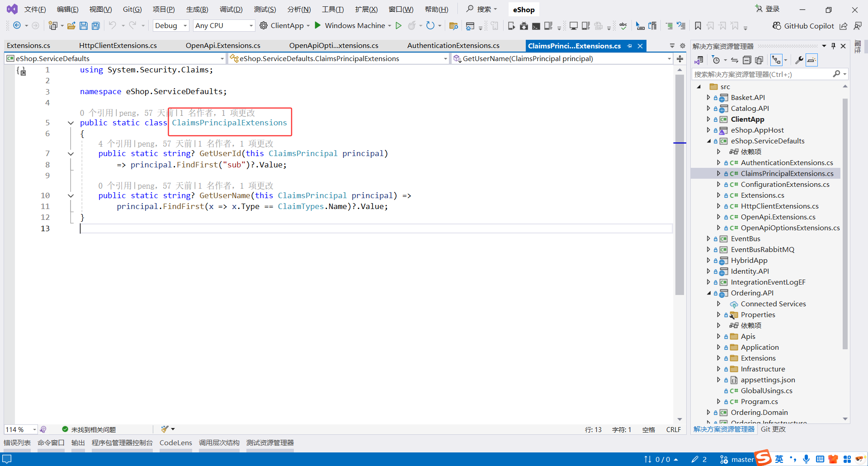This screenshot has width=868, height=466.
Task: Open the CodeLens bottom panel tab
Action: 176,443
